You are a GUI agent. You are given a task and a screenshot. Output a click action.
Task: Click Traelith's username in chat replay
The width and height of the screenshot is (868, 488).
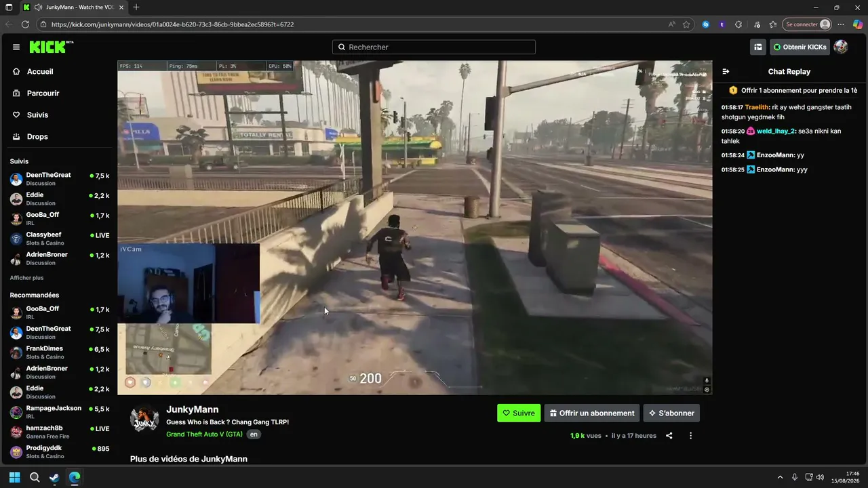coord(757,107)
